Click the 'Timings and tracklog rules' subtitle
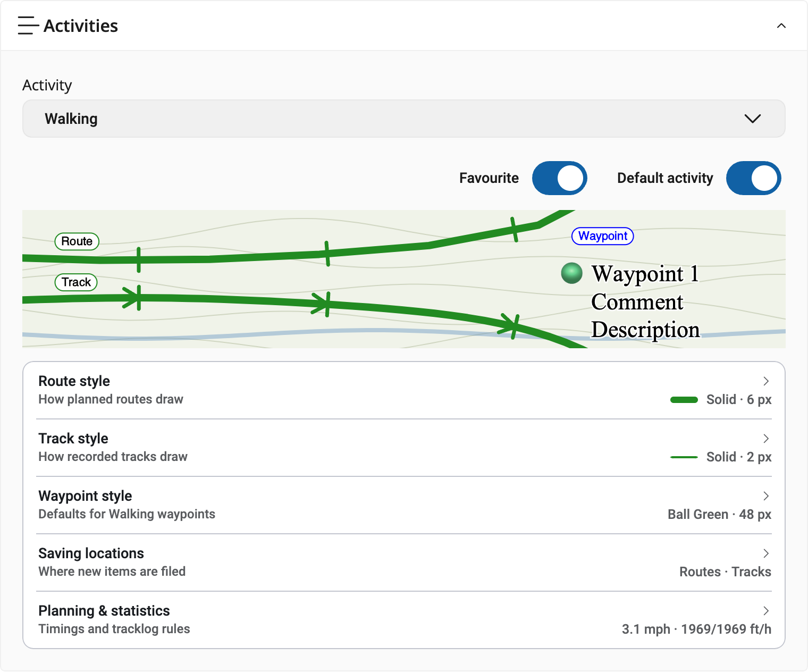 tap(114, 629)
